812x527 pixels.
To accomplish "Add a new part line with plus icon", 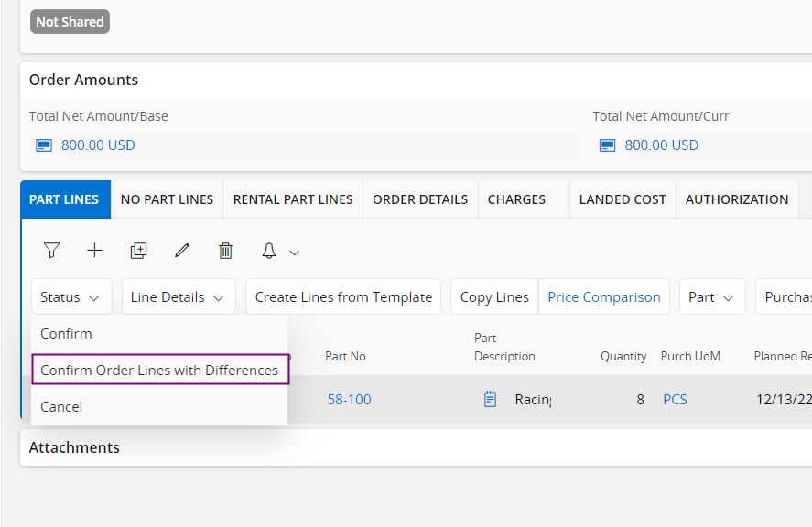I will 95,251.
